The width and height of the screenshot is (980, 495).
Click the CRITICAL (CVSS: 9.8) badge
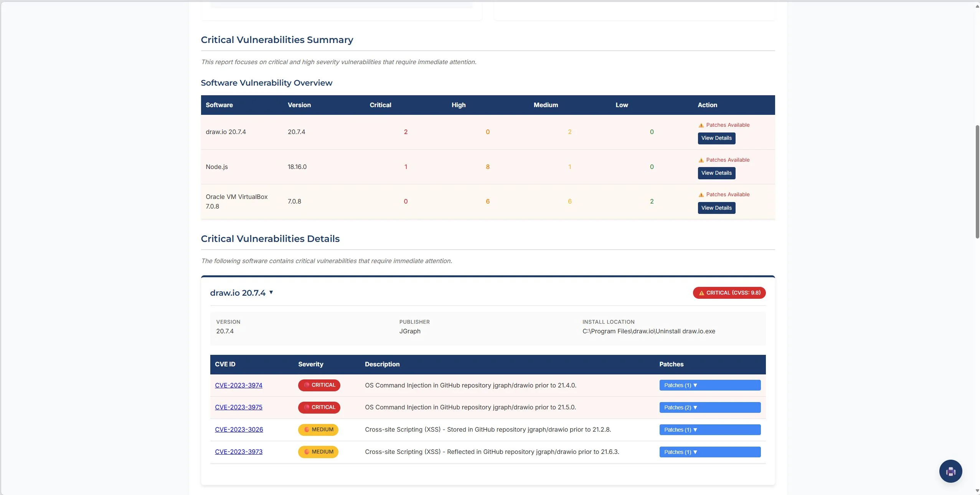729,293
